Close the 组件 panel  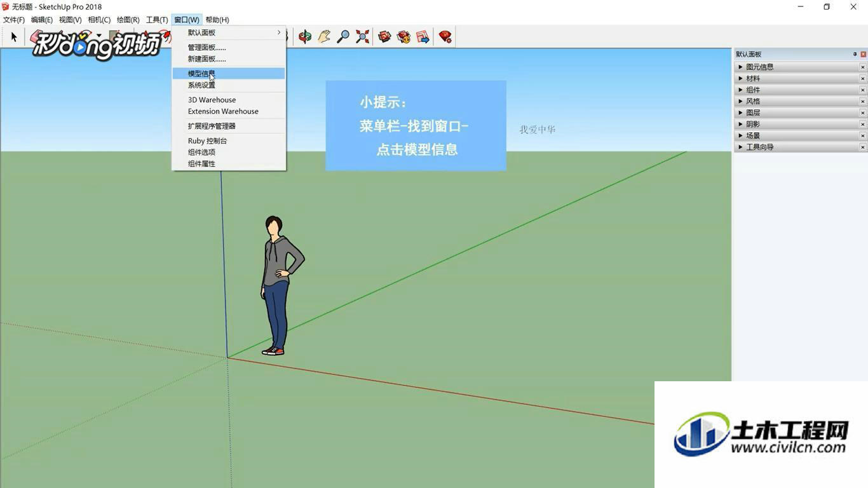coord(863,90)
